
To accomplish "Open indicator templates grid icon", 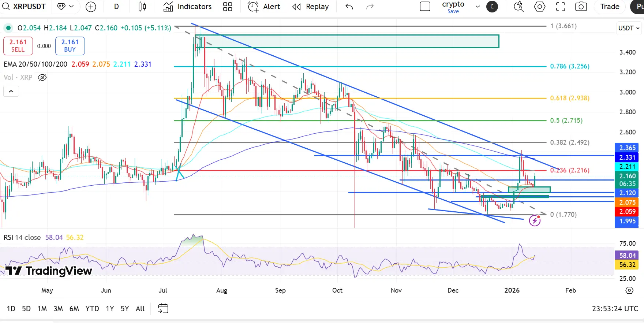I will coord(228,7).
